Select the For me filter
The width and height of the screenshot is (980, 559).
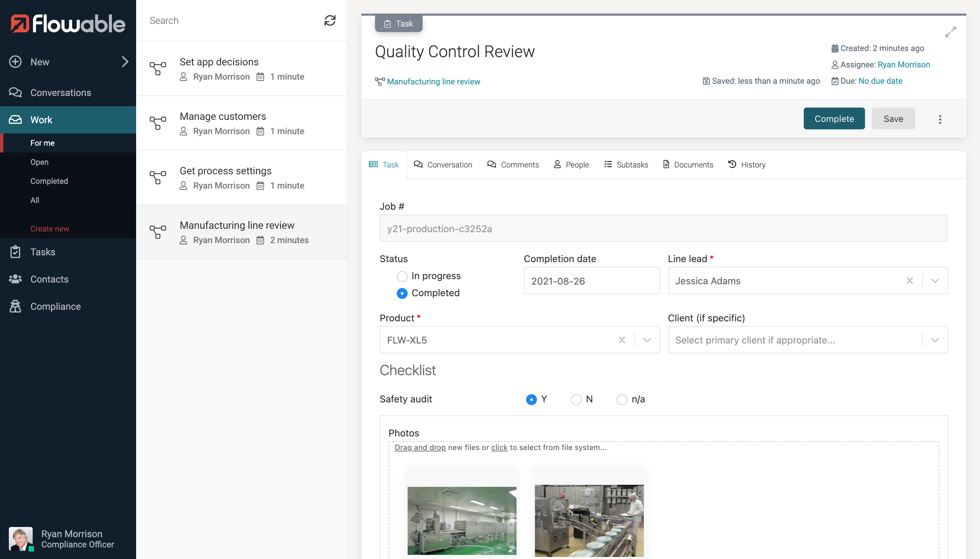coord(68,143)
